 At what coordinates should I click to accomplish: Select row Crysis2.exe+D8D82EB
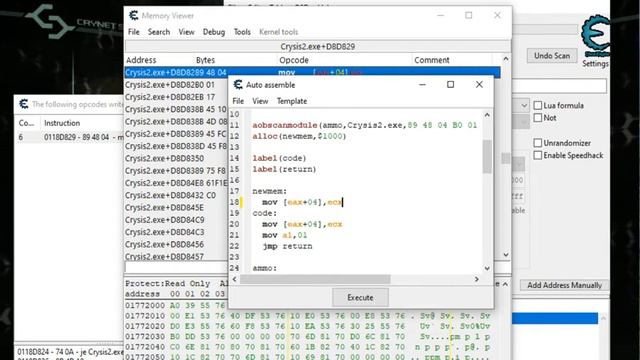176,97
